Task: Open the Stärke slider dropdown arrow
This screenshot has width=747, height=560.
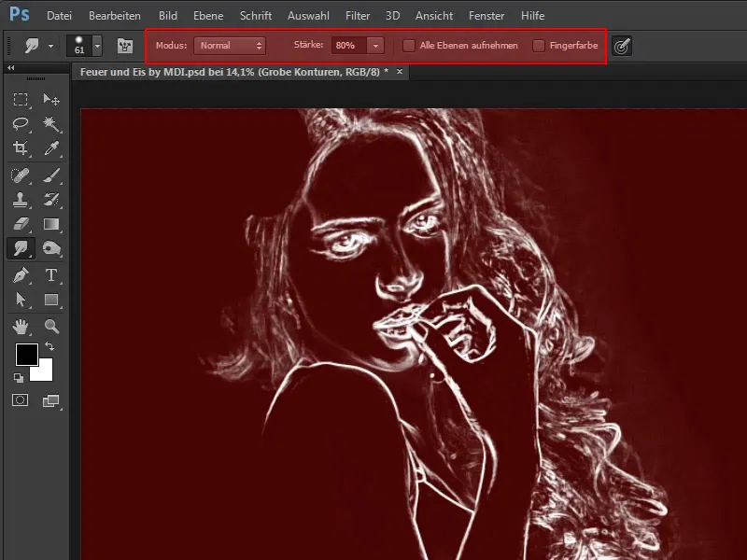Action: point(375,46)
